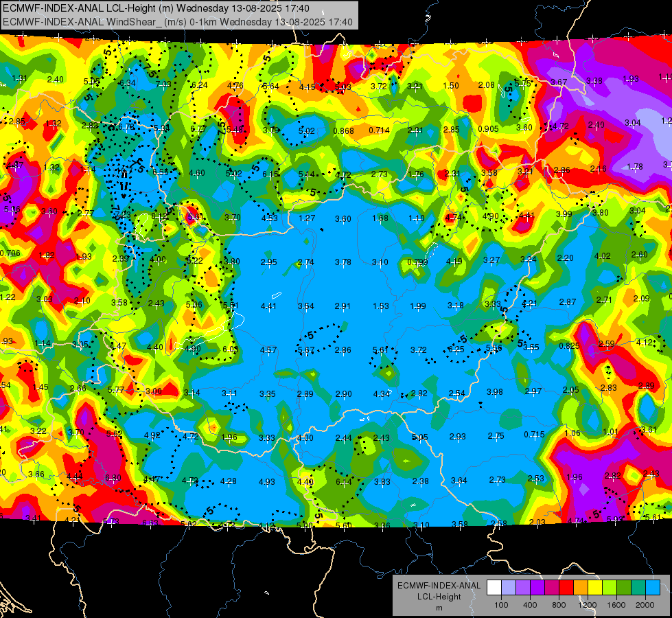
Task: Click the grid value 1.53
Action: coord(380,306)
